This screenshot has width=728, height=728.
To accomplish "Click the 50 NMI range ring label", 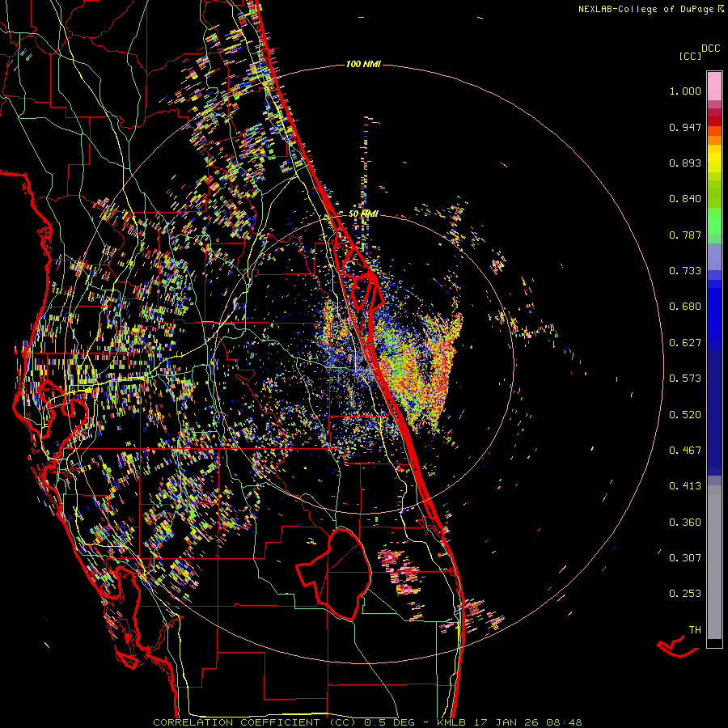I will pos(364,214).
